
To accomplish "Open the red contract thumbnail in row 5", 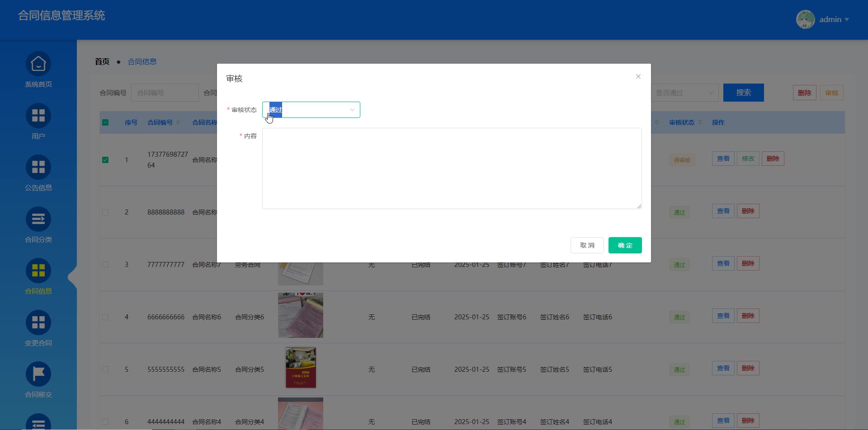I will tap(301, 368).
